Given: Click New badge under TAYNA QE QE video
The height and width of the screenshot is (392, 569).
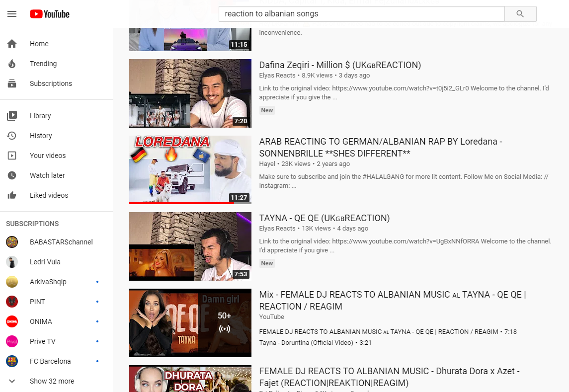Looking at the screenshot, I should pyautogui.click(x=267, y=263).
